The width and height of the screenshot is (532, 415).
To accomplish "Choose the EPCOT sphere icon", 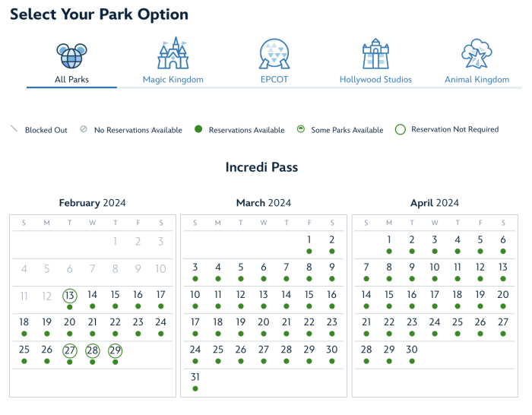I will [x=274, y=54].
